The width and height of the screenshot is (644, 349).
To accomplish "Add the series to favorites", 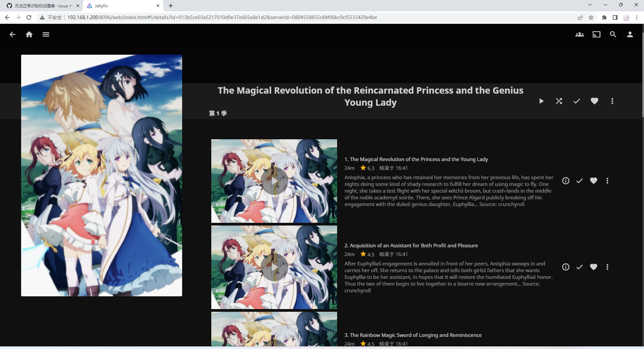I will click(x=594, y=101).
